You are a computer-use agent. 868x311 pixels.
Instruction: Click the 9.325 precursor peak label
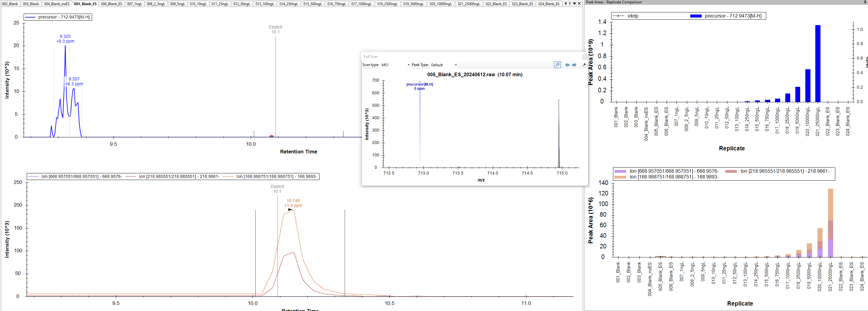65,36
